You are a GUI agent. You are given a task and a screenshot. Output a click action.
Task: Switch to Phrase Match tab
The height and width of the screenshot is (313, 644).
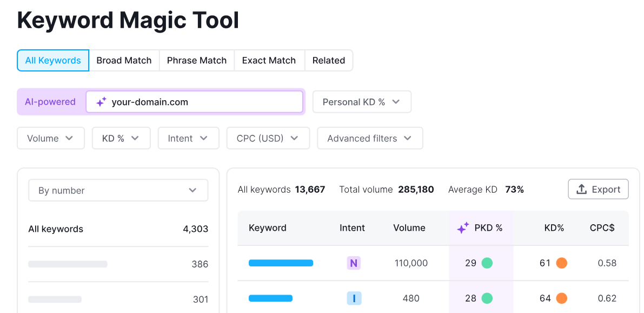(197, 61)
